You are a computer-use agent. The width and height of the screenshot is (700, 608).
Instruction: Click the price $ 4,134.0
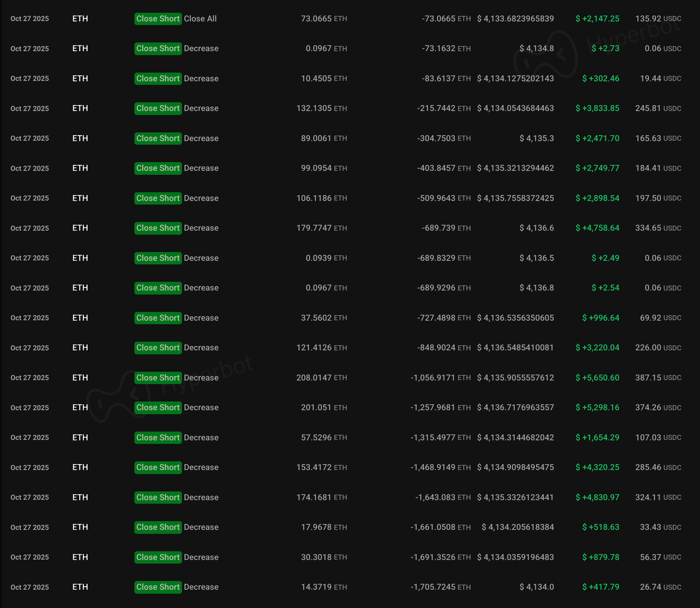point(537,587)
